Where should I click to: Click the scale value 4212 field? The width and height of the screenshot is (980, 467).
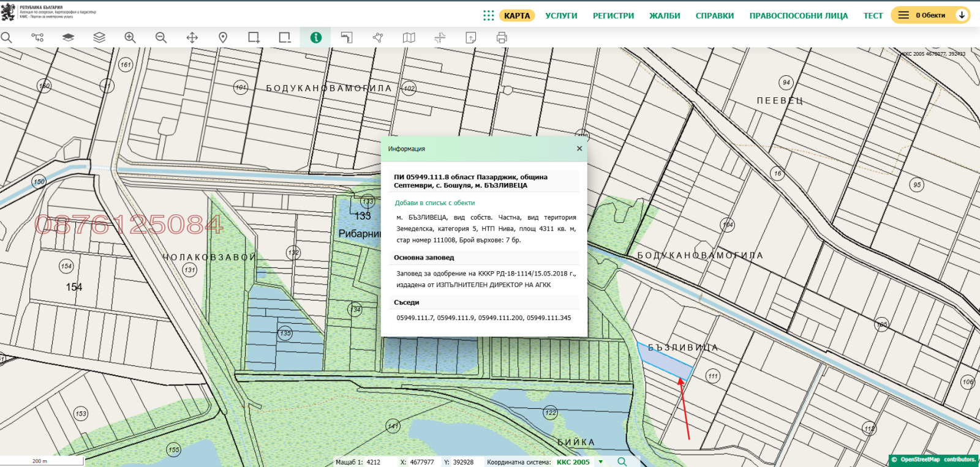(374, 462)
